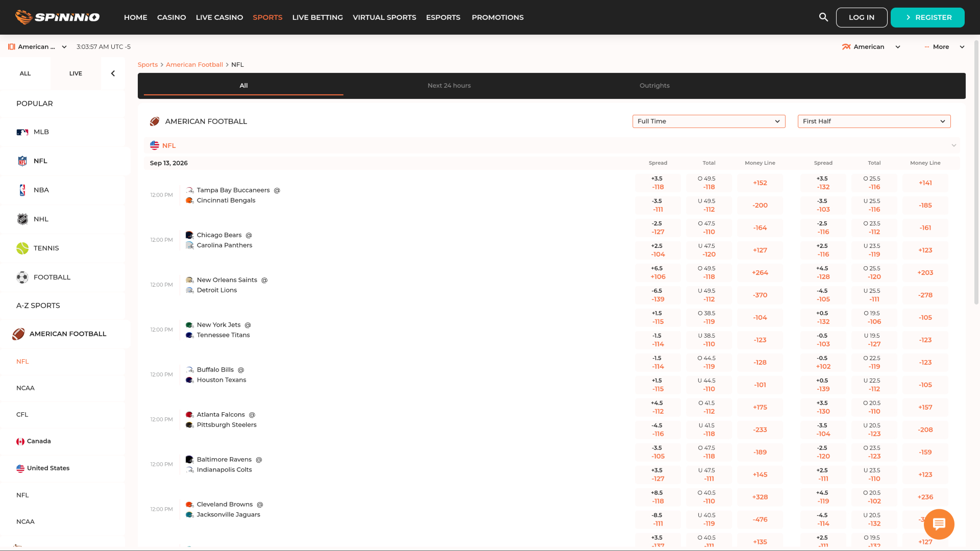Expand the More options dropdown
Image resolution: width=980 pixels, height=551 pixels.
tap(944, 47)
